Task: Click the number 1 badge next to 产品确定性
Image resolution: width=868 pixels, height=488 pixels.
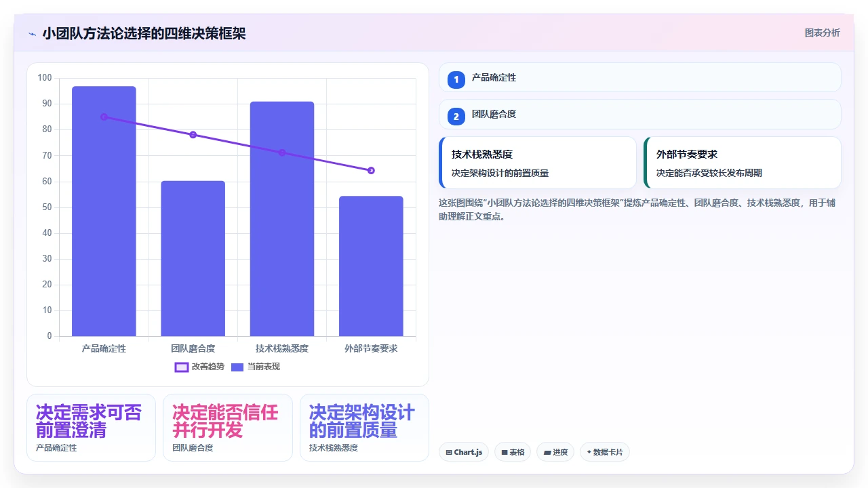Action: tap(456, 79)
